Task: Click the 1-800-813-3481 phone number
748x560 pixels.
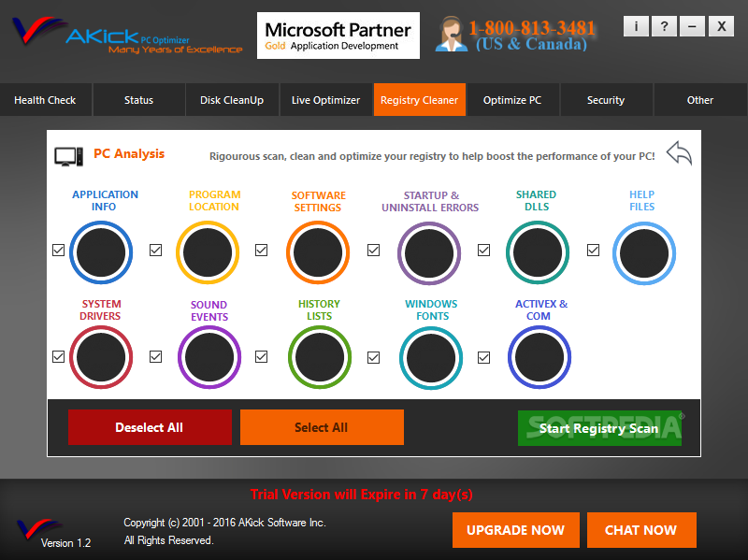Action: click(x=532, y=28)
